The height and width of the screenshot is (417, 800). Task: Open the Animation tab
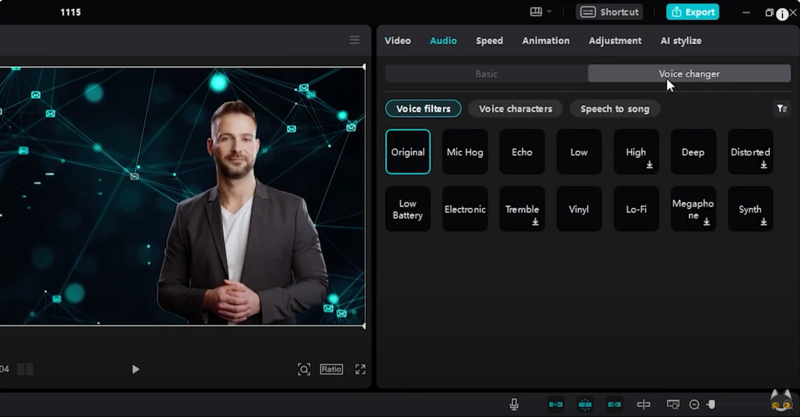[545, 40]
